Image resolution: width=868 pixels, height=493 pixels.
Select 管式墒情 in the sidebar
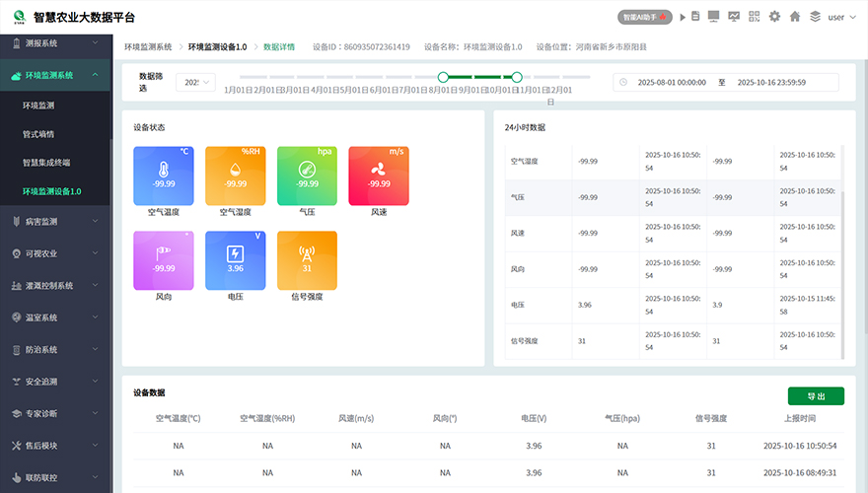tap(38, 133)
